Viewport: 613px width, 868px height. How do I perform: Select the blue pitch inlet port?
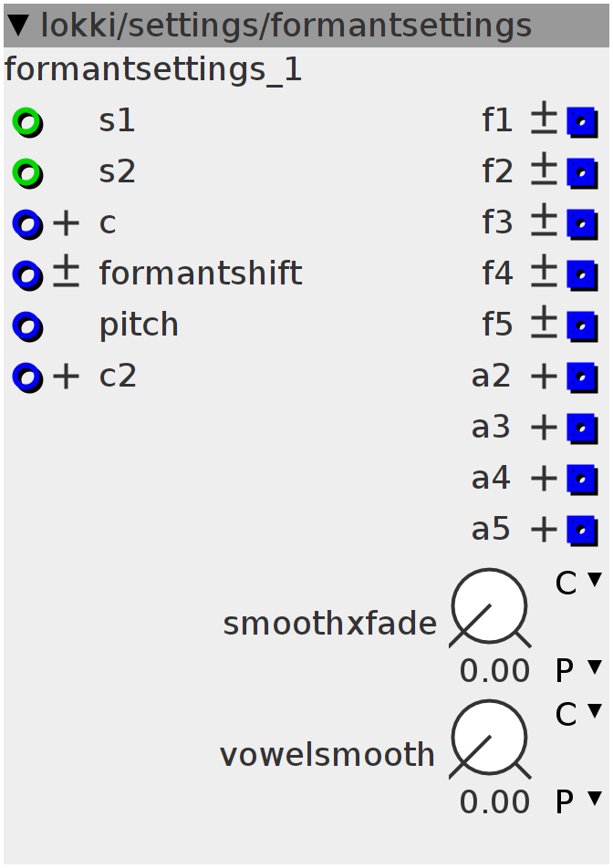pos(27,326)
